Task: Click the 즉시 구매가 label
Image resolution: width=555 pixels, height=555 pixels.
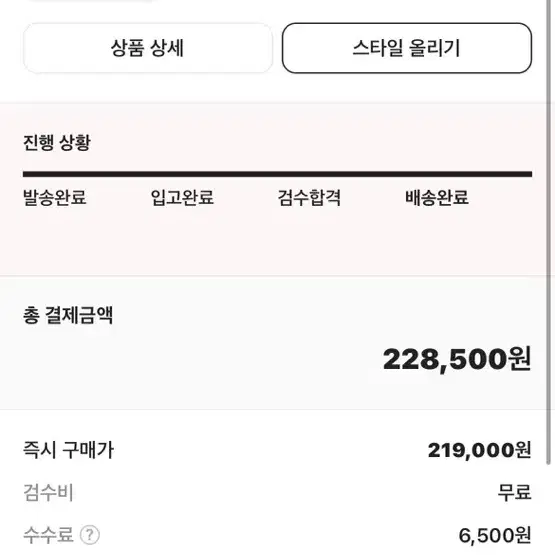Action: (69, 450)
